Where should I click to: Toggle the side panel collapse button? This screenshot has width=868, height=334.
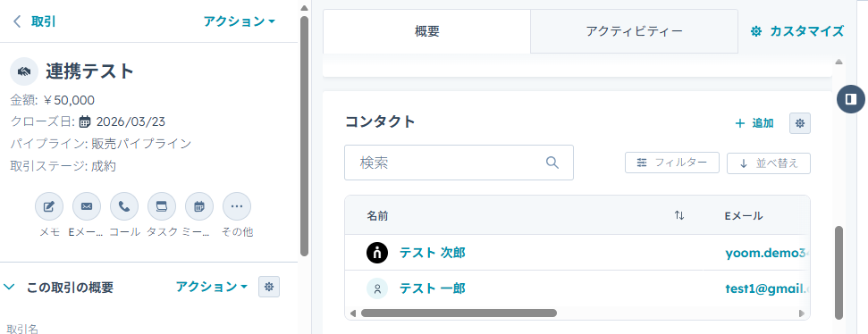[x=851, y=99]
